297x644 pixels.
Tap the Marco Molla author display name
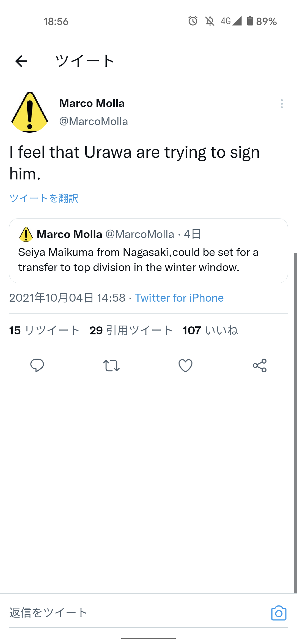[92, 103]
